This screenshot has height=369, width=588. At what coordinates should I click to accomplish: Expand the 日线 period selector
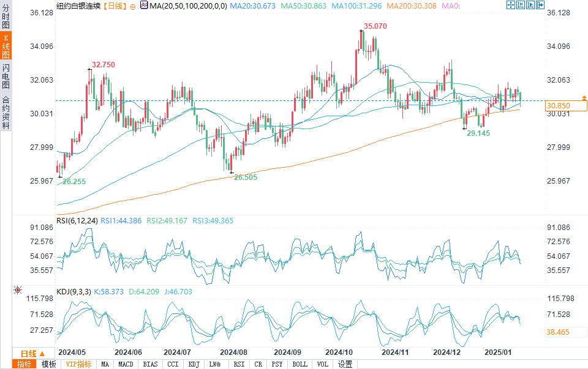coord(33,354)
